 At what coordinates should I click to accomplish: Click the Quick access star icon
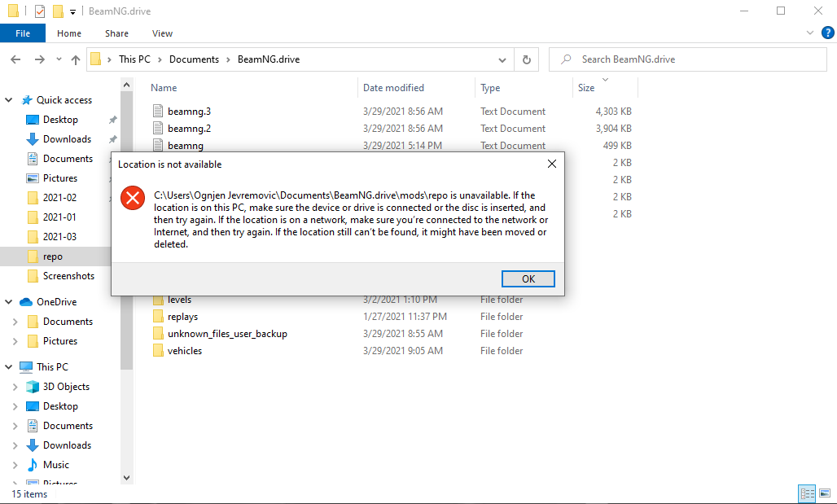pyautogui.click(x=26, y=100)
